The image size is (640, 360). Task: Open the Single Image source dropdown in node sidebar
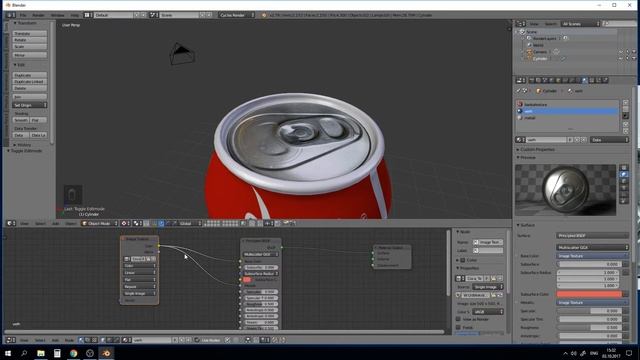[x=488, y=287]
